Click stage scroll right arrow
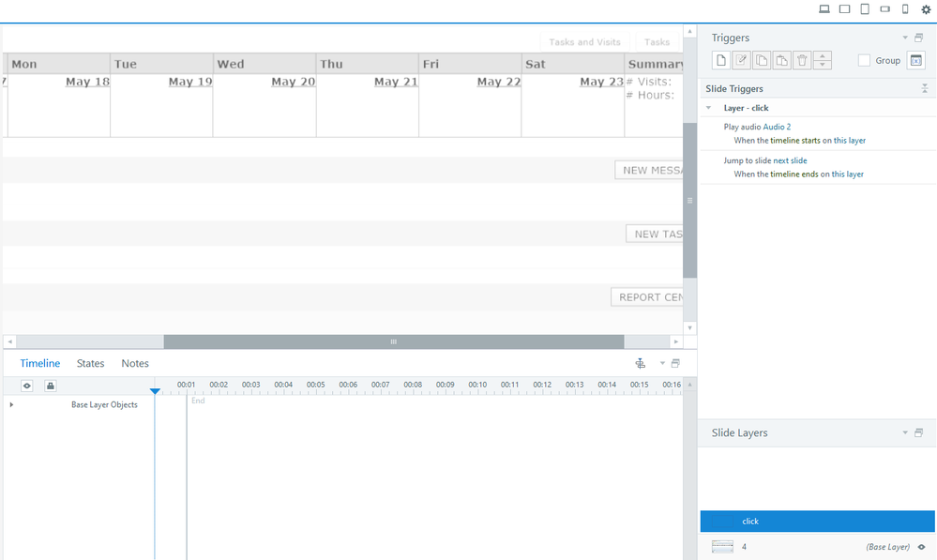Viewport: 937px width, 560px height. pyautogui.click(x=676, y=341)
